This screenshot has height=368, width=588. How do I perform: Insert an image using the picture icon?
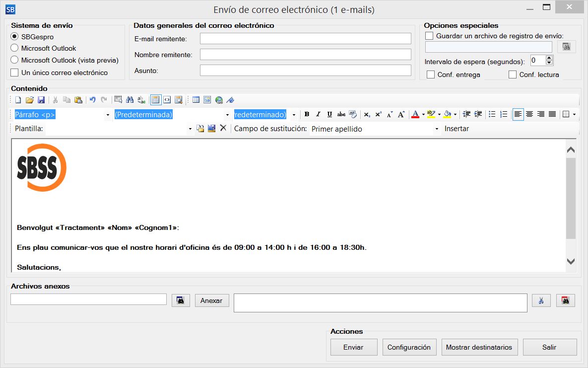click(x=206, y=99)
